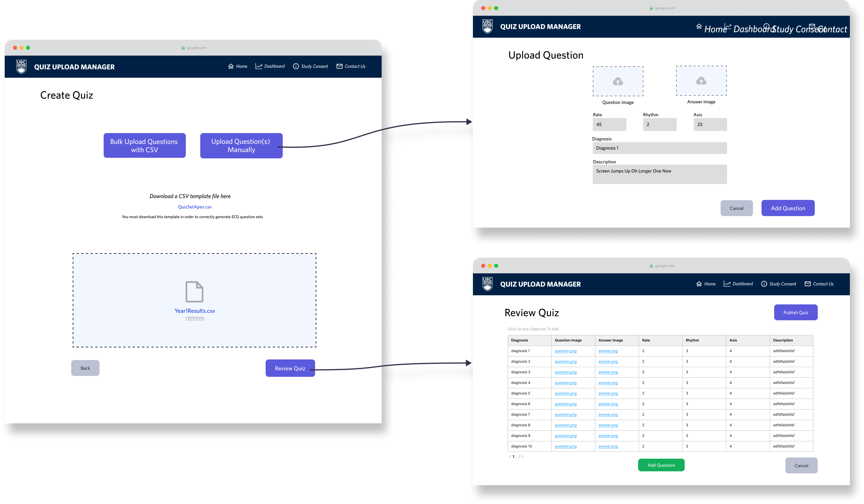Click Bulk Upload Questions with CSV button
Image resolution: width=864 pixels, height=504 pixels.
(144, 145)
